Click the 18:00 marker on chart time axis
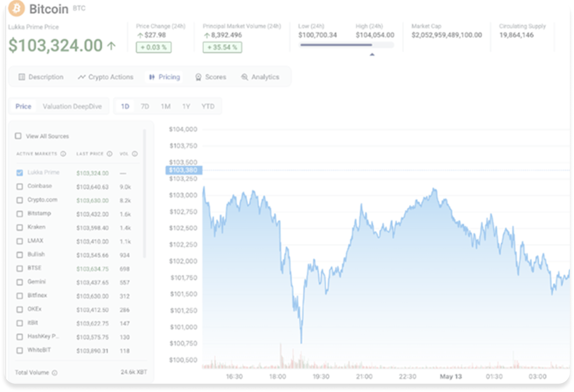 (x=278, y=377)
